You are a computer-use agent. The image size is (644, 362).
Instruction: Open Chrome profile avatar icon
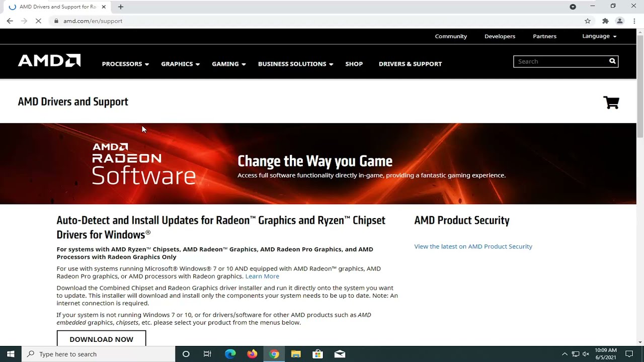pyautogui.click(x=620, y=21)
